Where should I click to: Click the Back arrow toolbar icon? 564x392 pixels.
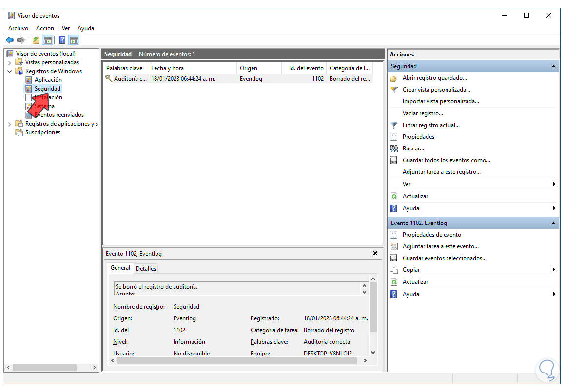(10, 40)
